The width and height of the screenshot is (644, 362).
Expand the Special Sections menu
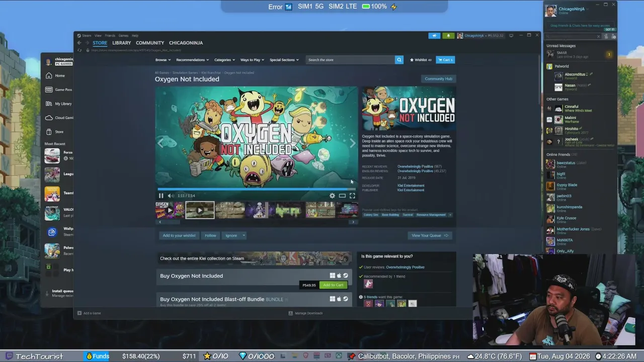pos(284,60)
